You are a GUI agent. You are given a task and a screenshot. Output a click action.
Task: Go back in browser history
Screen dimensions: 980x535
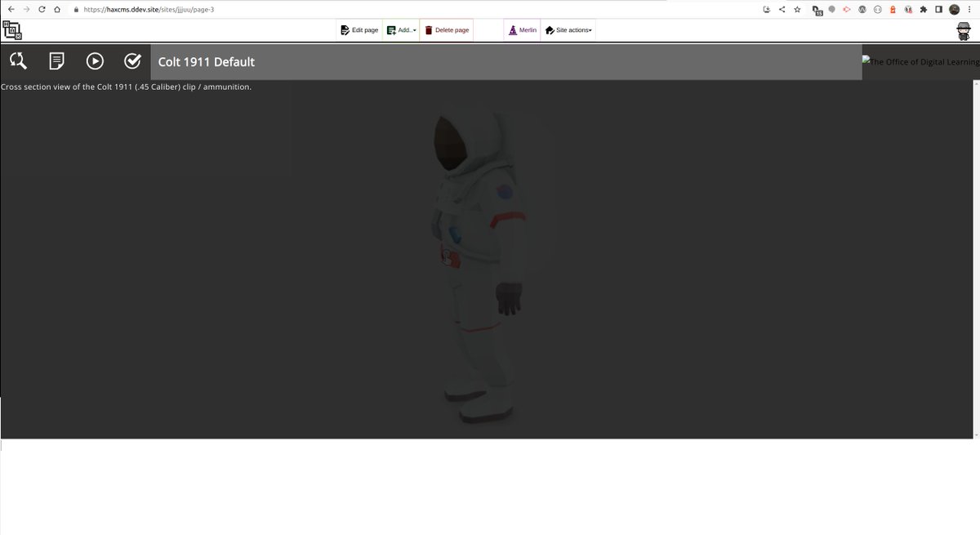pos(11,10)
